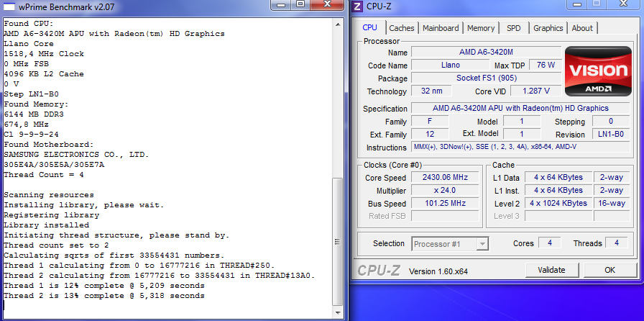Click the L1 Data value 4 x 64 KBytes
Screen dimensions: 644x321
pos(558,177)
